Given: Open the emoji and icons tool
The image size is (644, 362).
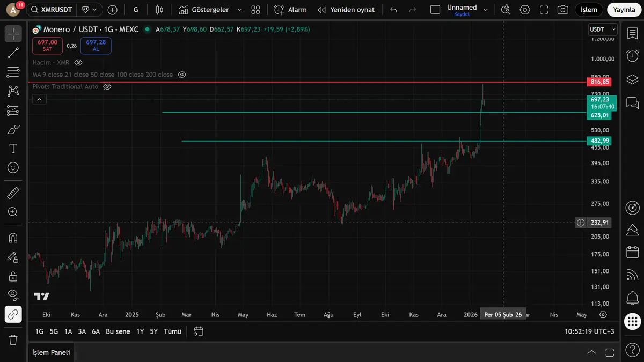Looking at the screenshot, I should click(x=13, y=168).
